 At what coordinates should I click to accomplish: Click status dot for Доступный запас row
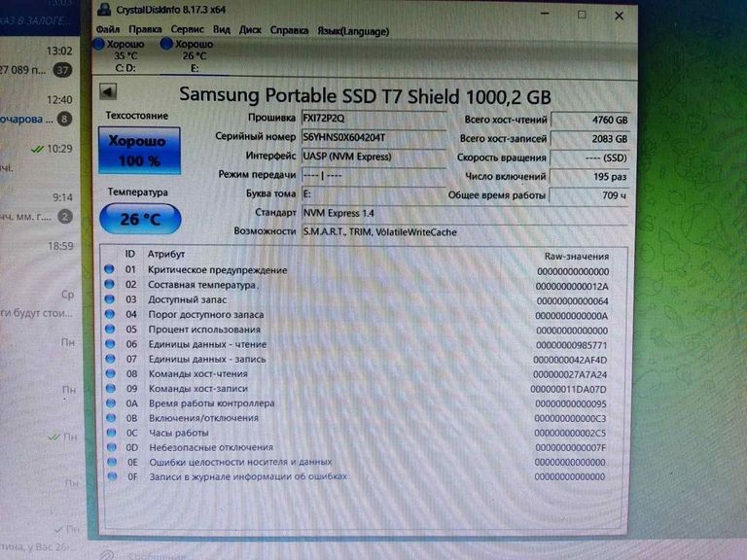coord(110,299)
